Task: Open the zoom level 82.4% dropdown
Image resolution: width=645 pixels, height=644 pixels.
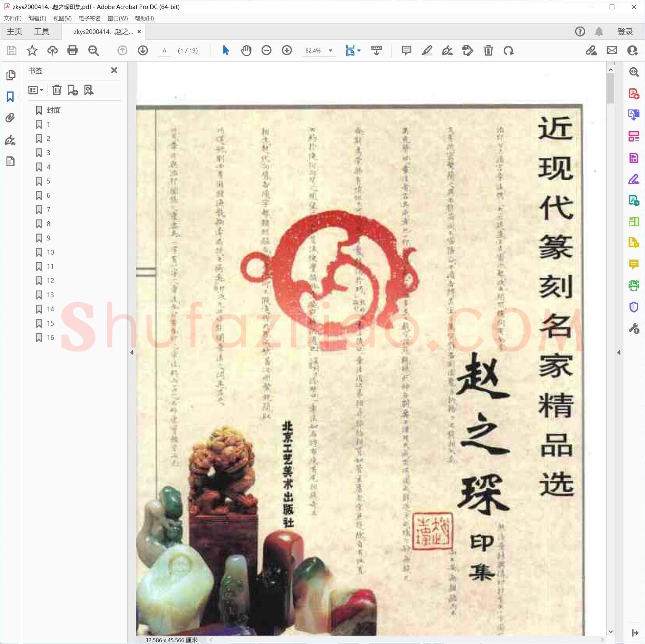Action: (x=331, y=50)
